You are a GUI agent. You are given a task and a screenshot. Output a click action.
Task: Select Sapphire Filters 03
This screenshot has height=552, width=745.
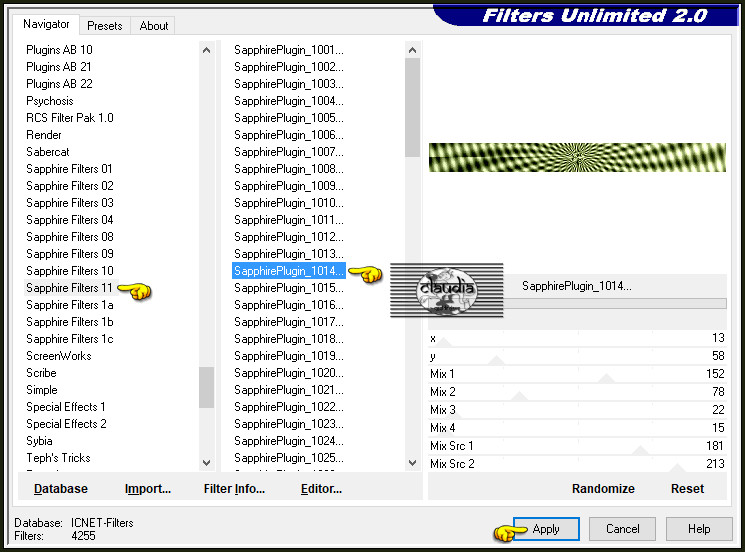pos(70,203)
